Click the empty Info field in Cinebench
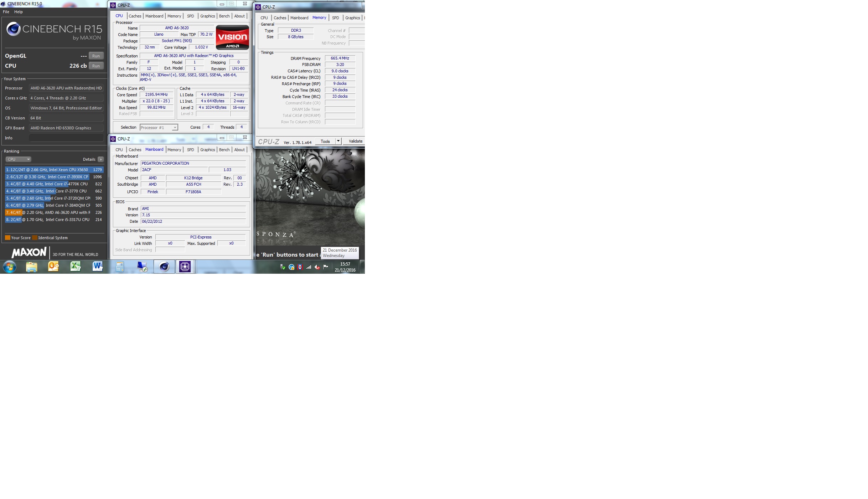Screen dimensions: 868x499 click(66, 138)
